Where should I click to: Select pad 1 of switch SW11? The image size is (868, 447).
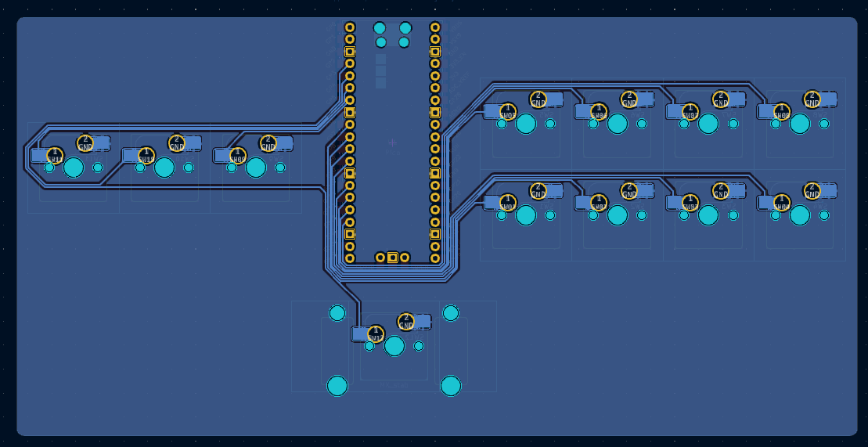pyautogui.click(x=55, y=155)
